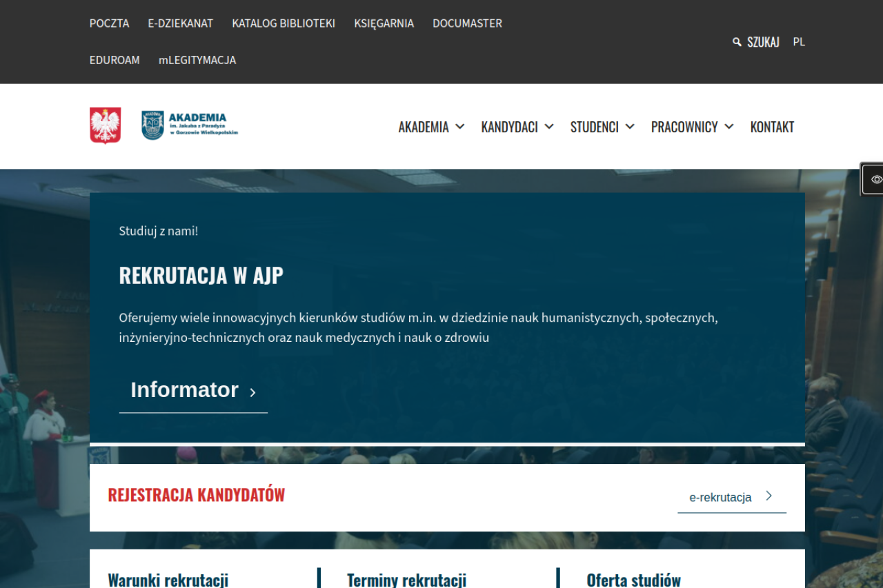Open the mLEGITYMACJA link
The height and width of the screenshot is (588, 883).
(197, 61)
